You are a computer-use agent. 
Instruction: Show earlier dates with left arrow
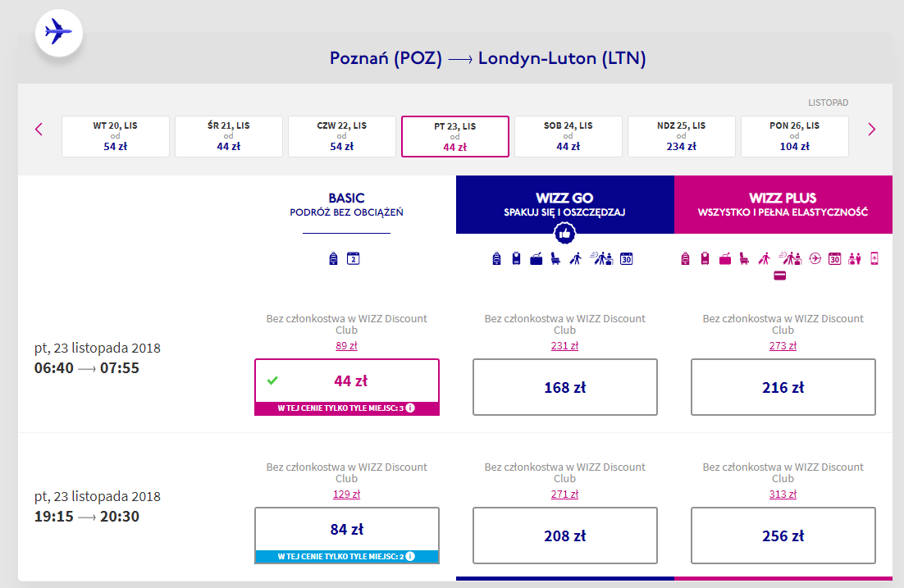point(39,129)
